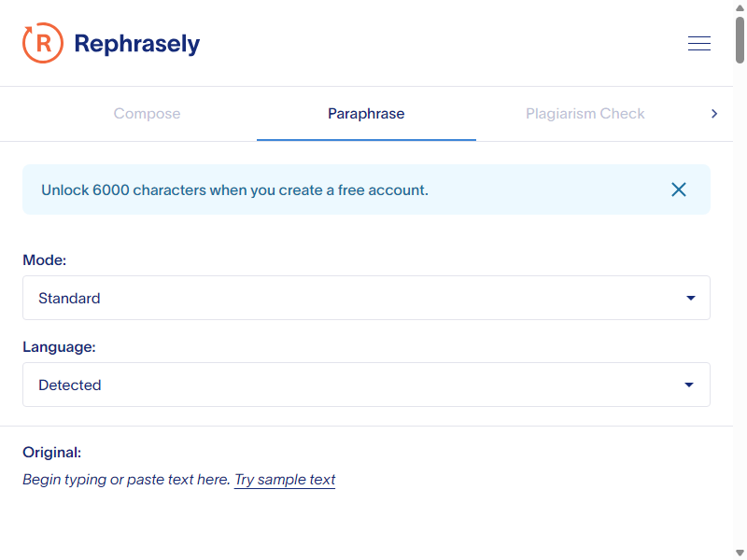Dismiss the unlock characters banner
747x560 pixels.
[x=679, y=189]
